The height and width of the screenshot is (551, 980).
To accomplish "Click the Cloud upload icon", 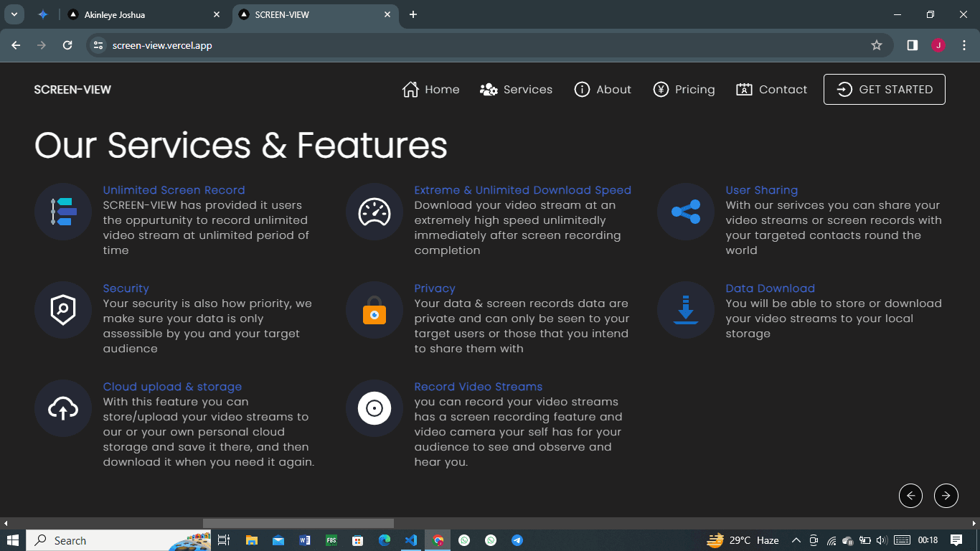I will pos(63,408).
